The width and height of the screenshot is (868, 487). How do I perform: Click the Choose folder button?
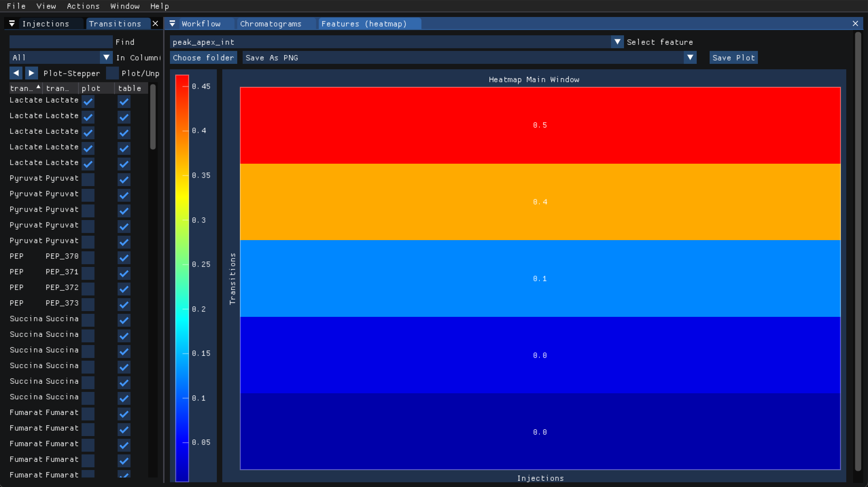[x=204, y=57]
